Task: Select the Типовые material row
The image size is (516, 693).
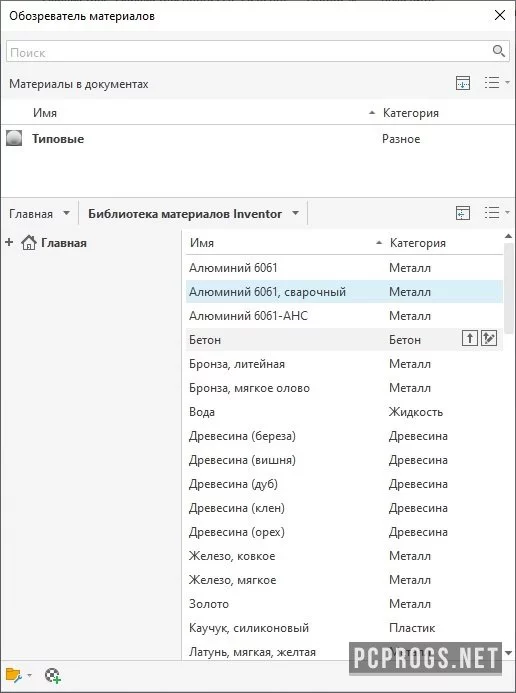Action: [x=258, y=139]
